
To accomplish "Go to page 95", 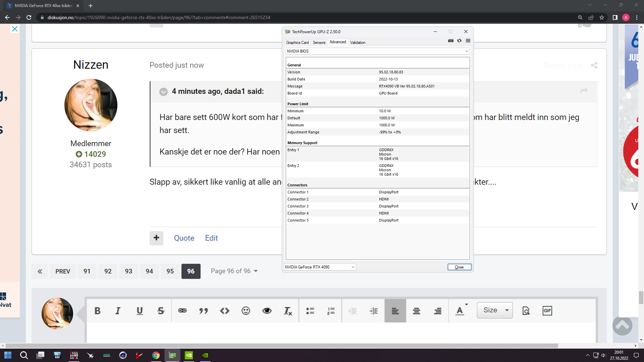I will pyautogui.click(x=170, y=271).
